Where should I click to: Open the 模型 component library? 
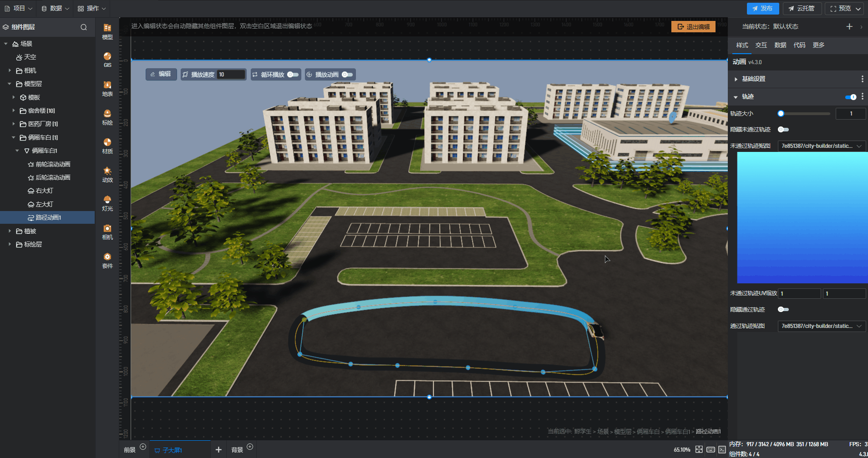[x=107, y=31]
